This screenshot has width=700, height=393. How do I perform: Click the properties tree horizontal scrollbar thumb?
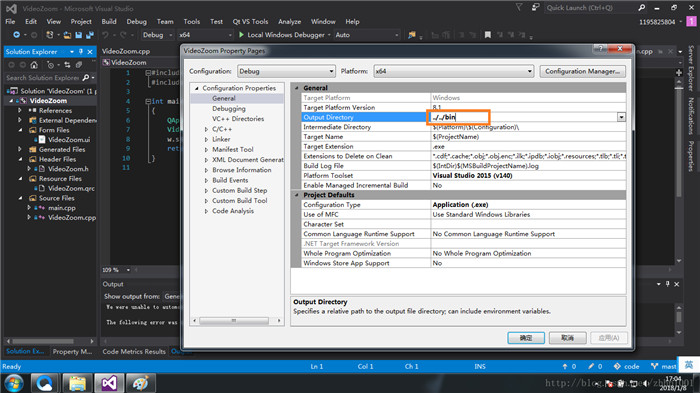click(233, 321)
